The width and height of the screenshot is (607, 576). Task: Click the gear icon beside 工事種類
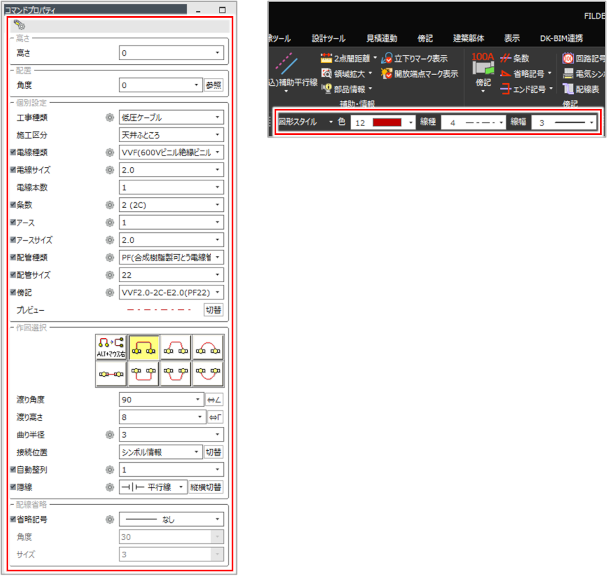[110, 117]
